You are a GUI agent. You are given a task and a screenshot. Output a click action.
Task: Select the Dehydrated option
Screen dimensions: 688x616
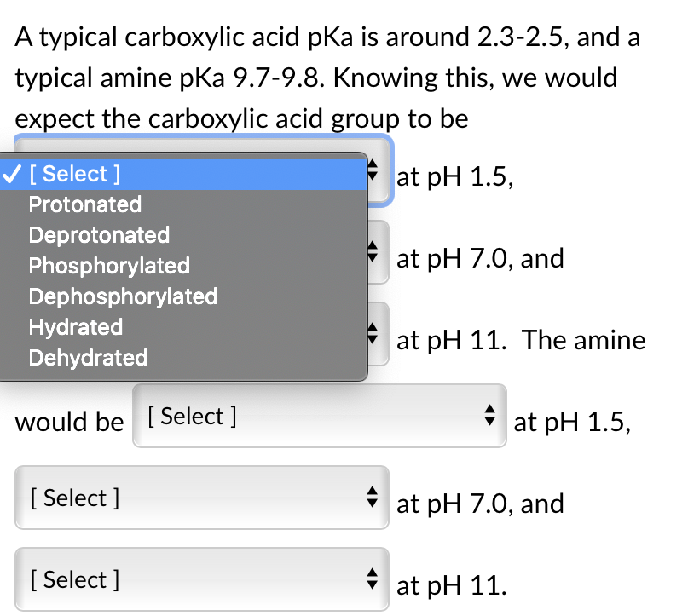pyautogui.click(x=87, y=358)
